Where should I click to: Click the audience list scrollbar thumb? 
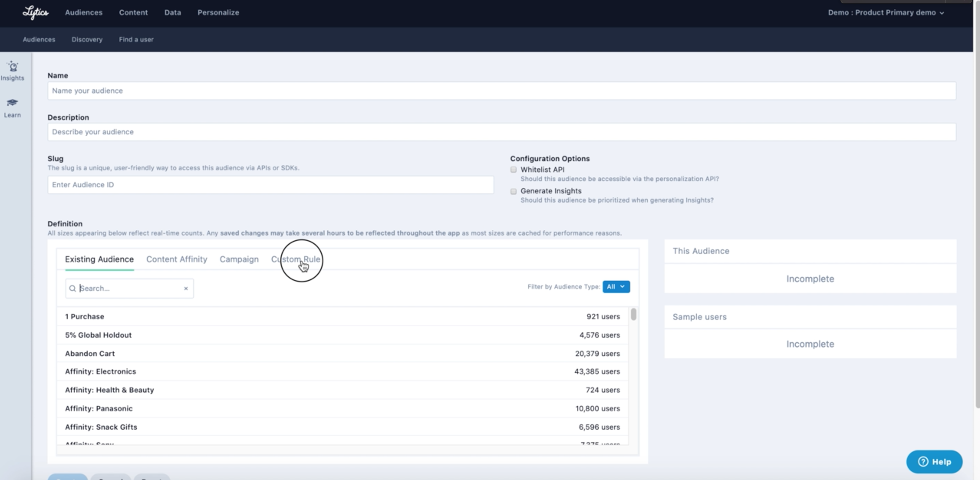point(634,314)
